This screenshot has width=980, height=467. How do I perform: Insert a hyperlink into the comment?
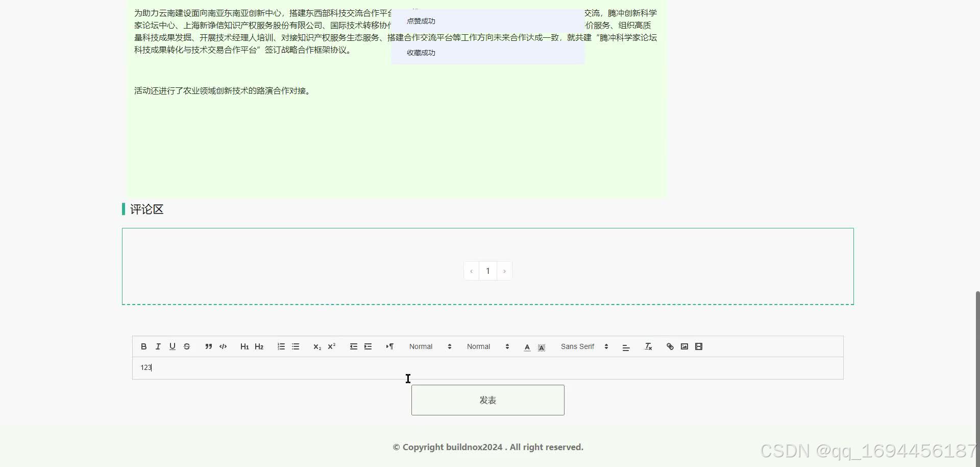(670, 346)
